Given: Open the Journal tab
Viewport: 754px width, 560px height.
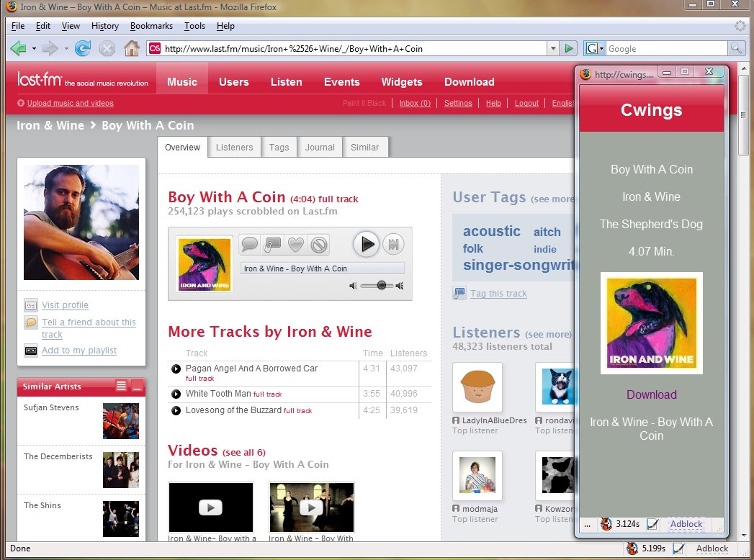Looking at the screenshot, I should click(320, 147).
